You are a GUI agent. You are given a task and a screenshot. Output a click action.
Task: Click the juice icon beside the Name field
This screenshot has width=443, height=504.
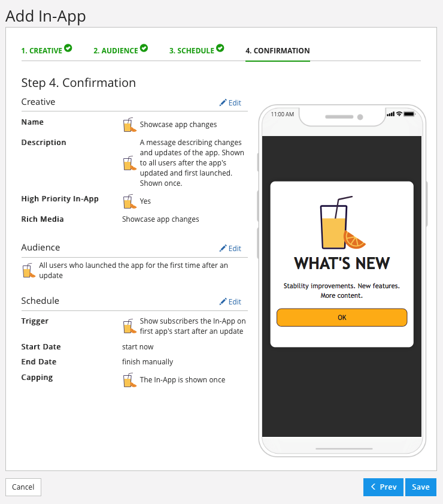pyautogui.click(x=130, y=125)
